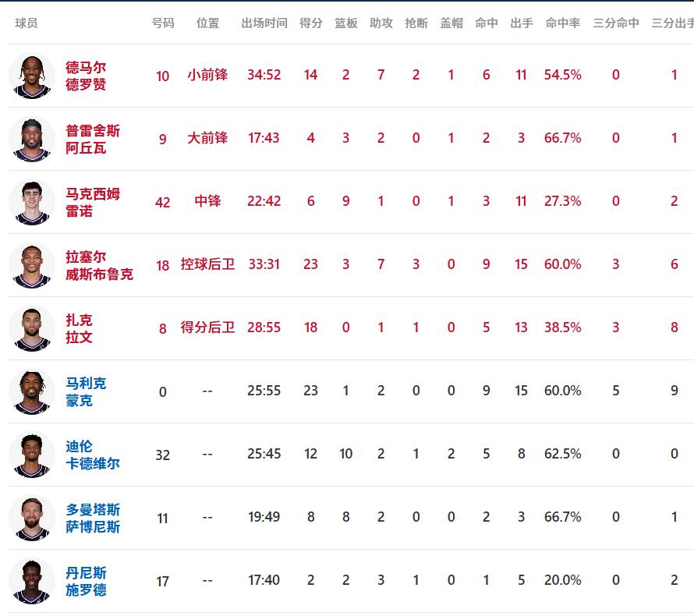Select the 助攻 column header
Screen dimensions: 694x616
point(381,23)
